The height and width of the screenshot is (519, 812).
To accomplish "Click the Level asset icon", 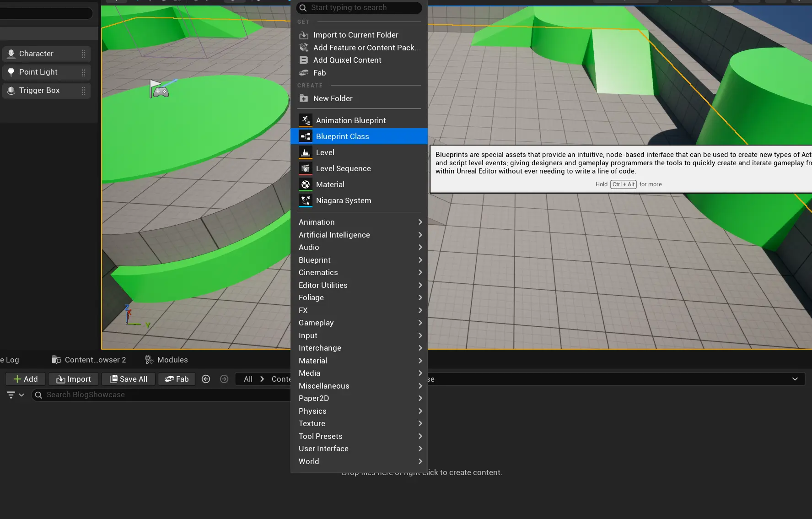I will pyautogui.click(x=305, y=152).
